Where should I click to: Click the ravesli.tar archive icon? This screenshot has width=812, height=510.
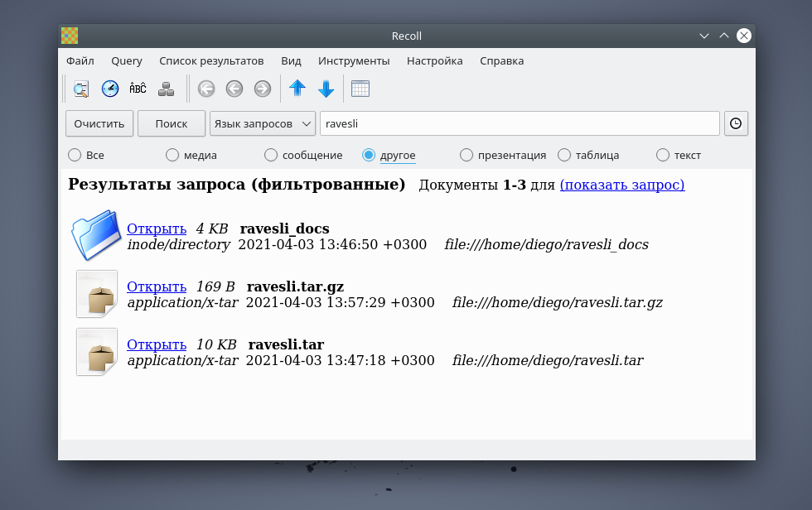97,352
